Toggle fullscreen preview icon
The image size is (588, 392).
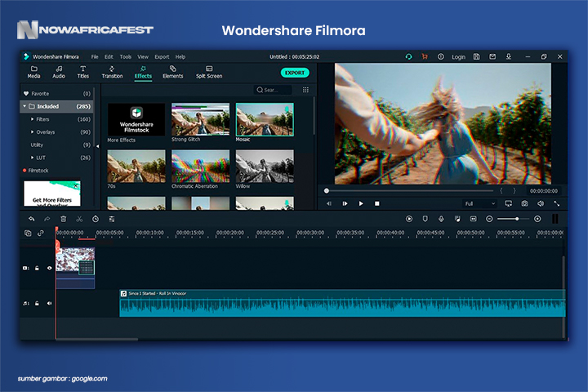[557, 203]
